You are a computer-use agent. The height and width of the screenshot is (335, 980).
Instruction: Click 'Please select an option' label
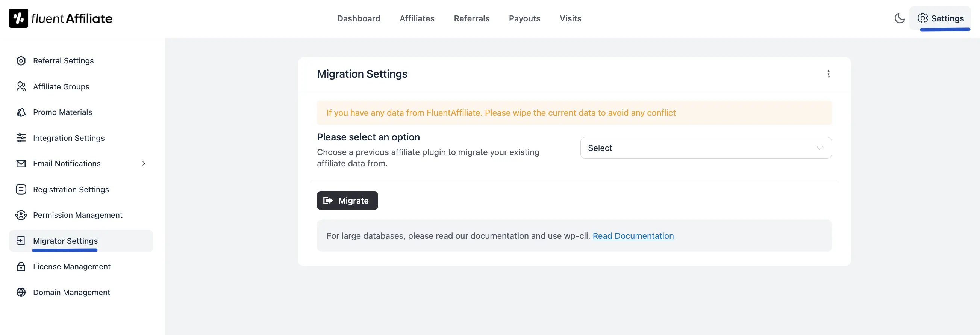(x=368, y=137)
